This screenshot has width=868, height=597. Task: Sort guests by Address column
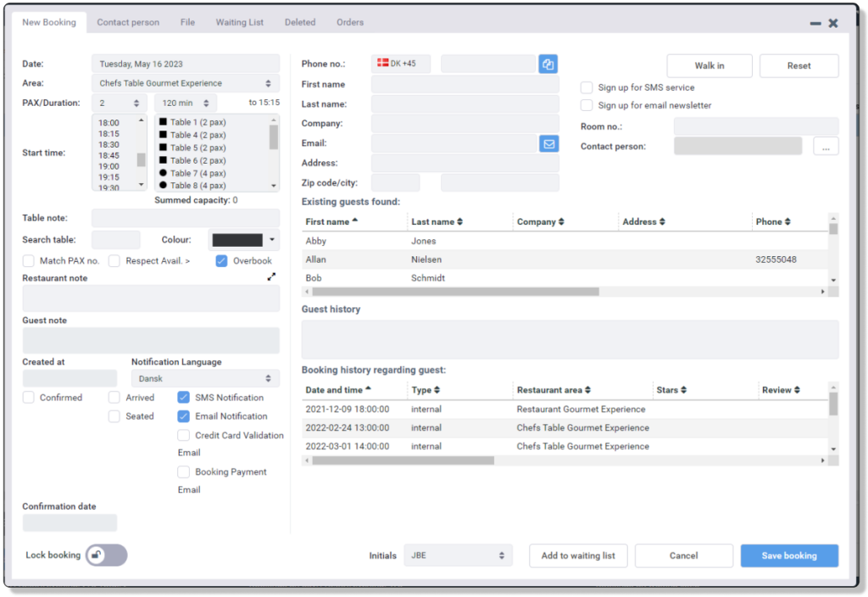coord(662,221)
